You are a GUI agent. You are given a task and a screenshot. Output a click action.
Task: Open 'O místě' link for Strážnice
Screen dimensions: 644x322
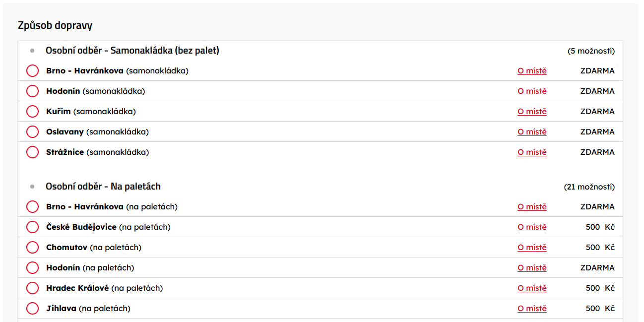pos(532,152)
